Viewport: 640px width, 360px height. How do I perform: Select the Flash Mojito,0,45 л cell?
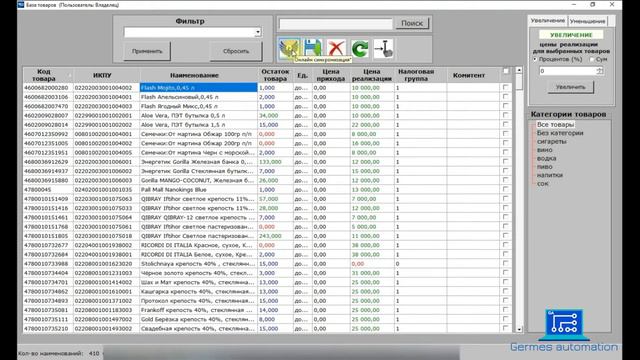pos(198,87)
